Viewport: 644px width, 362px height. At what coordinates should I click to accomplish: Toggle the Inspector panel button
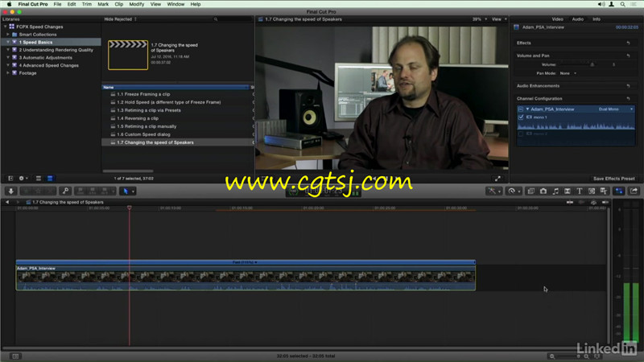[619, 191]
